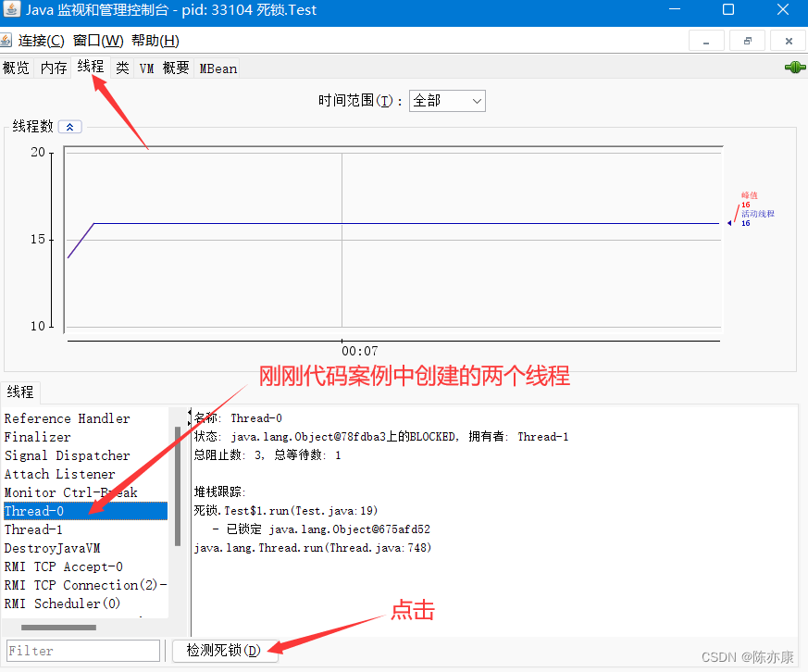
Task: Switch to the MBean tab
Action: (218, 68)
